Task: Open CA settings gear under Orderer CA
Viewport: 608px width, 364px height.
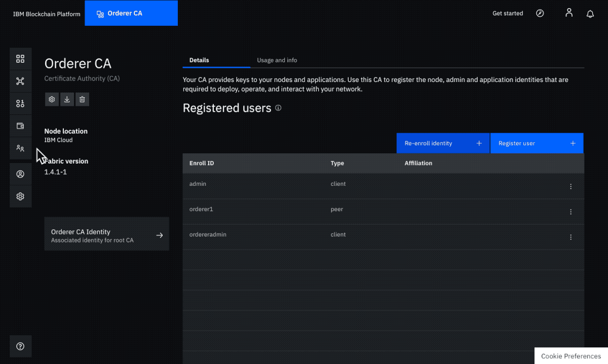Action: [x=52, y=99]
